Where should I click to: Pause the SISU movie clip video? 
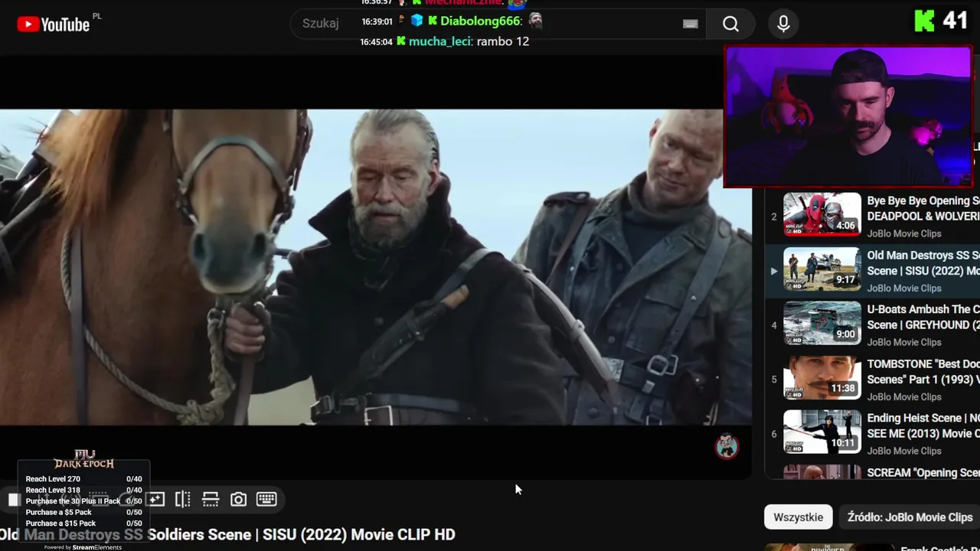point(375,266)
